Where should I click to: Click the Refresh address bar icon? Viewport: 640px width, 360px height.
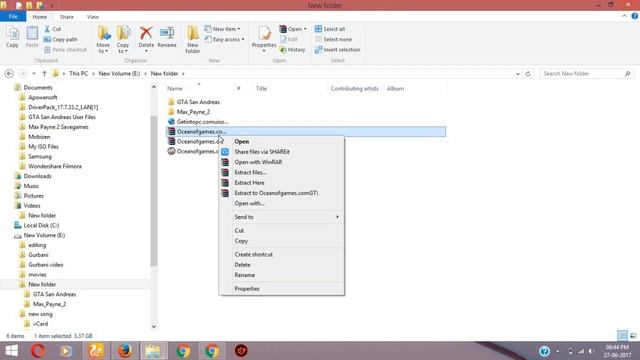click(528, 74)
